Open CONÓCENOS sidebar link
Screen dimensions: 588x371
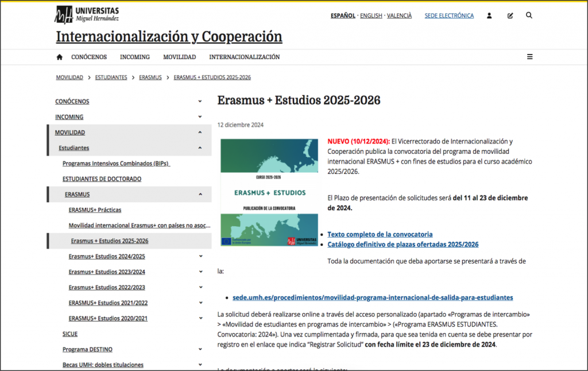(x=72, y=101)
